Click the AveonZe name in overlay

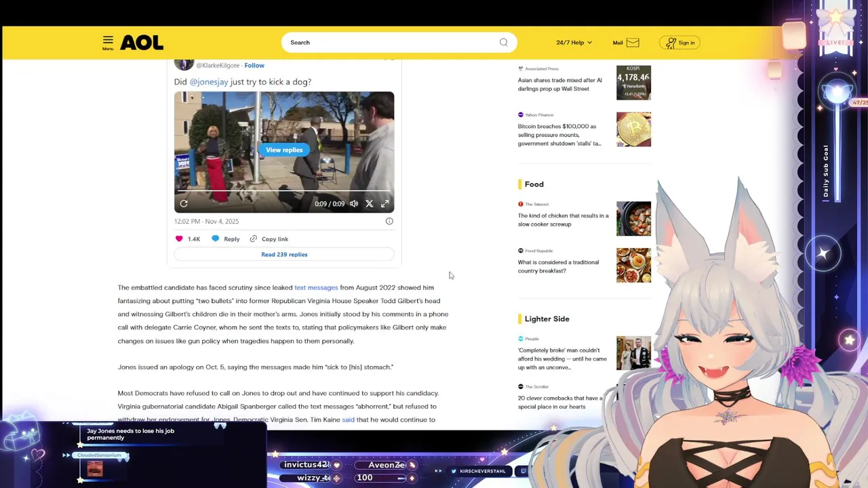coord(387,465)
